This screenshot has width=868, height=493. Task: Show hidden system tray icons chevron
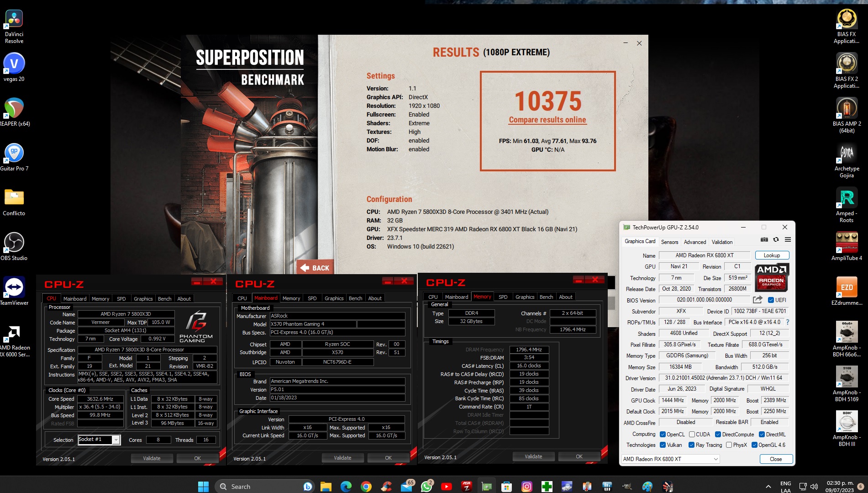[768, 487]
